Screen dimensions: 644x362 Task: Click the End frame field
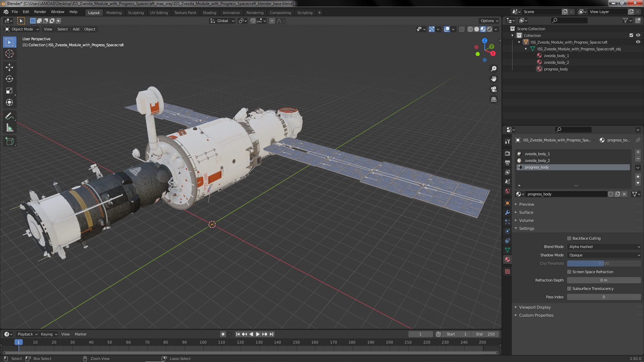(x=485, y=334)
